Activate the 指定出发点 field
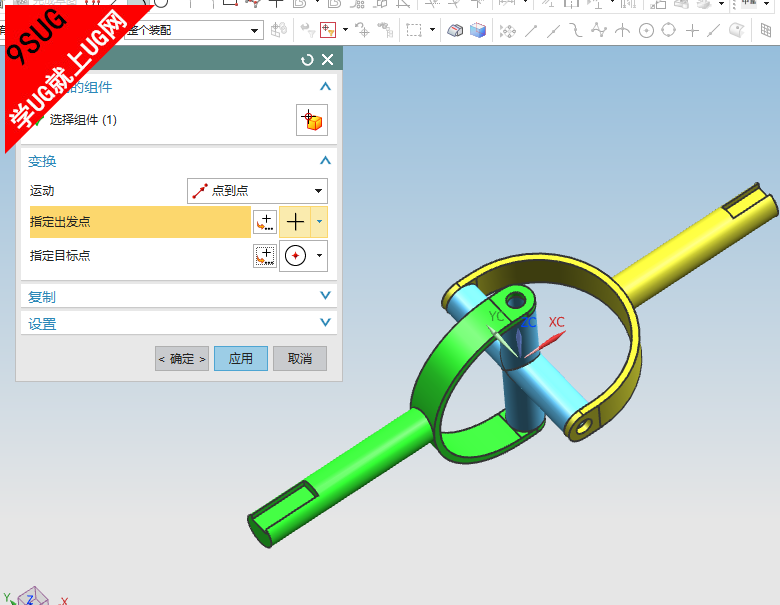 pyautogui.click(x=140, y=222)
